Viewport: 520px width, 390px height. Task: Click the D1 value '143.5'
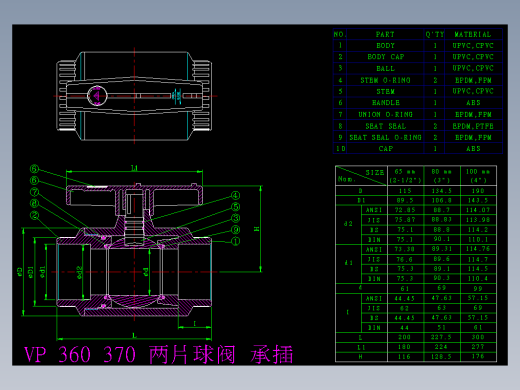[478, 200]
